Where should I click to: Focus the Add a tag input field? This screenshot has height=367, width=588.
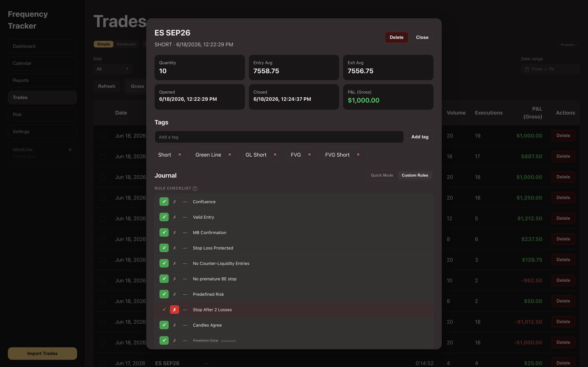(x=279, y=137)
